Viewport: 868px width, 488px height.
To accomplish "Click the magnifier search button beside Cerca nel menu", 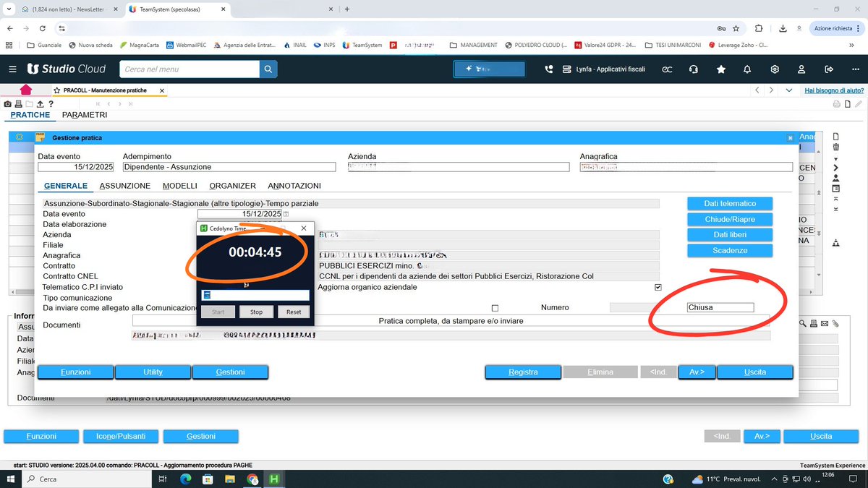I will [x=268, y=69].
